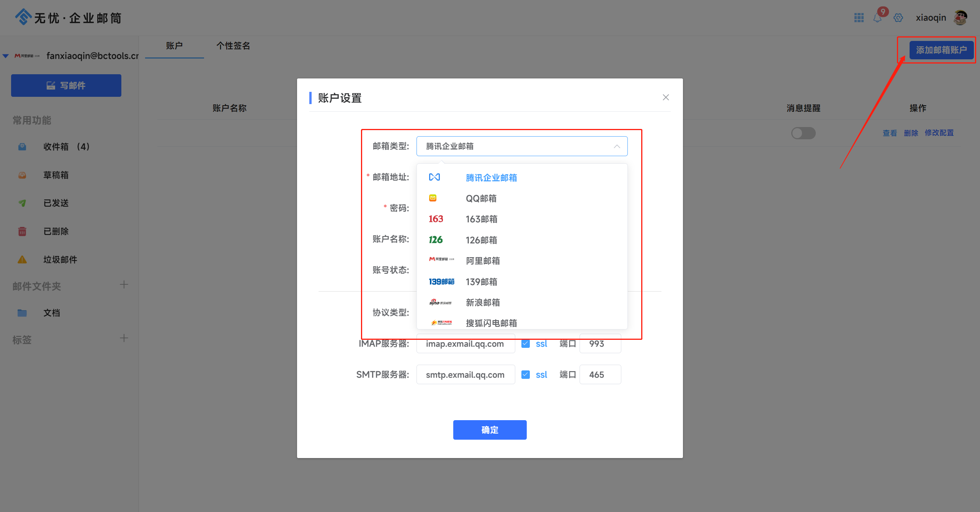Toggle the message reminder switch
The height and width of the screenshot is (512, 980).
[803, 133]
